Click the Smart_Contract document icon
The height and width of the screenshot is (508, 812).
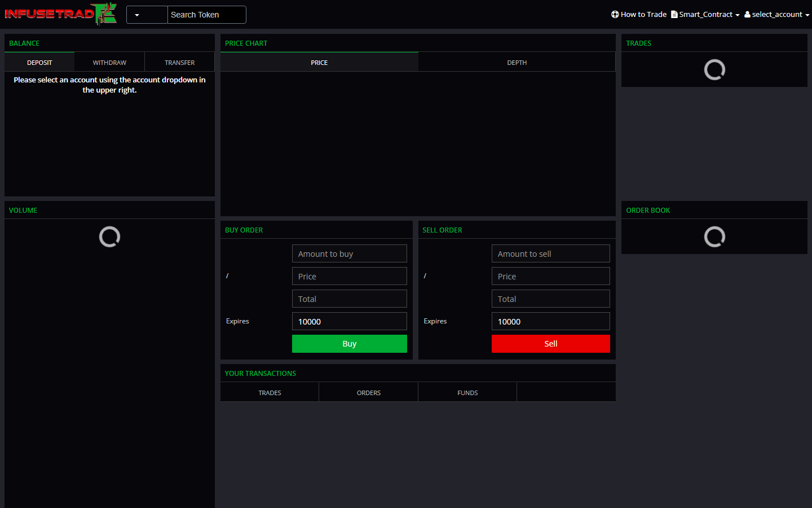pos(674,14)
